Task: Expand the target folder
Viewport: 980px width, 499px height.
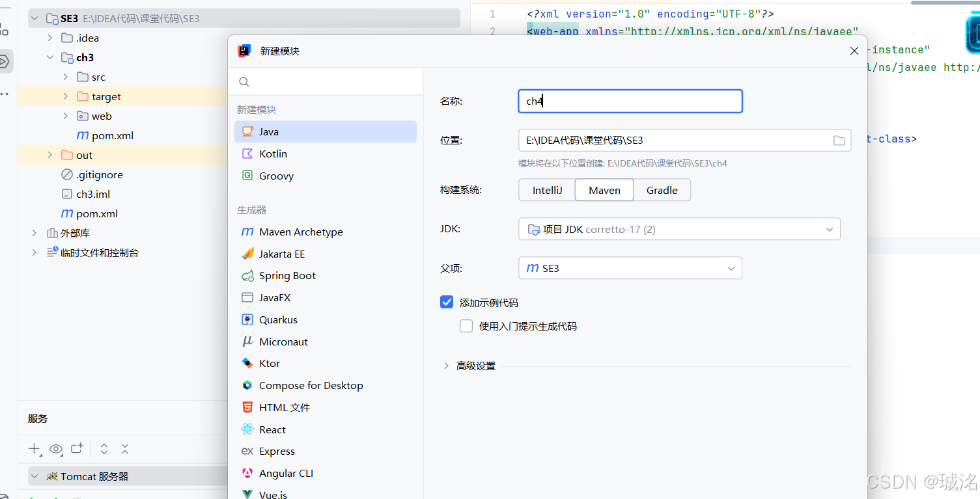Action: pos(66,96)
